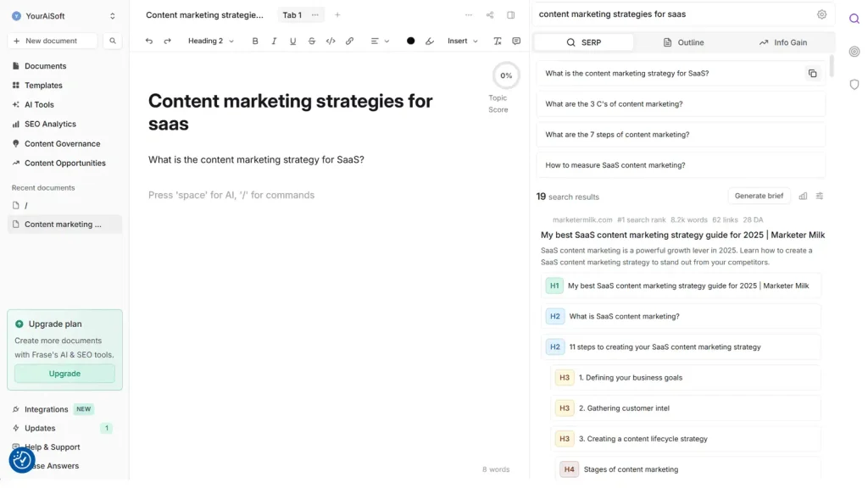868x488 pixels.
Task: Toggle italic text formatting
Action: 274,41
